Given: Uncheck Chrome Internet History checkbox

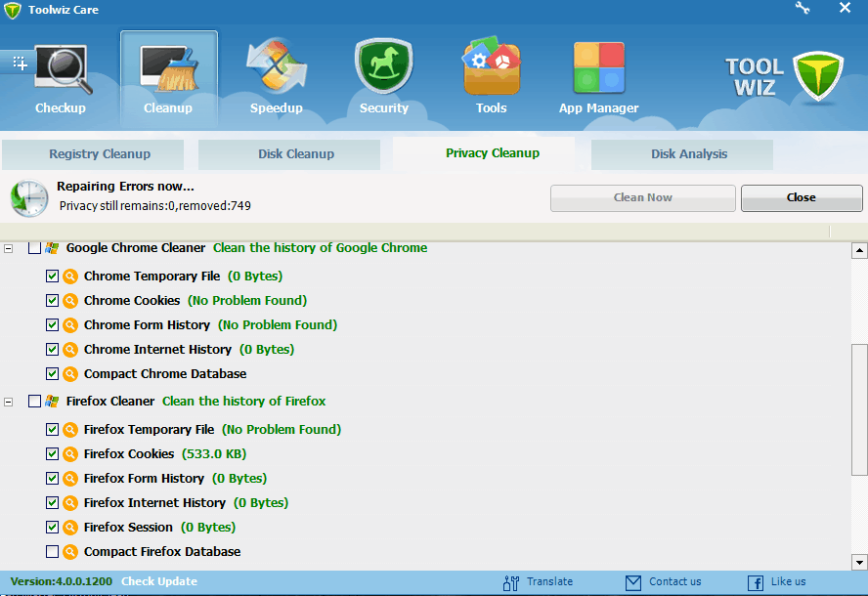Looking at the screenshot, I should pos(52,349).
